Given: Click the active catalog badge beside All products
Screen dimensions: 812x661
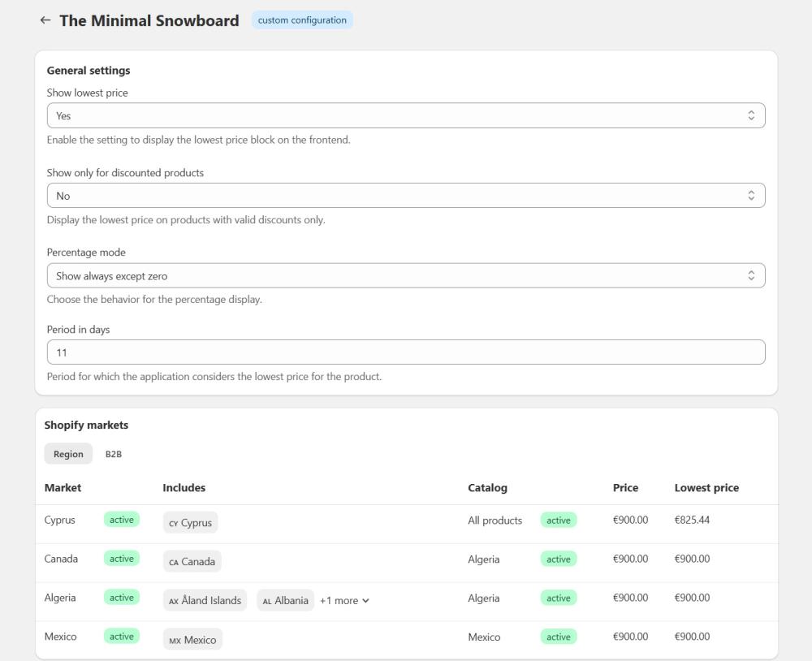Looking at the screenshot, I should point(558,520).
